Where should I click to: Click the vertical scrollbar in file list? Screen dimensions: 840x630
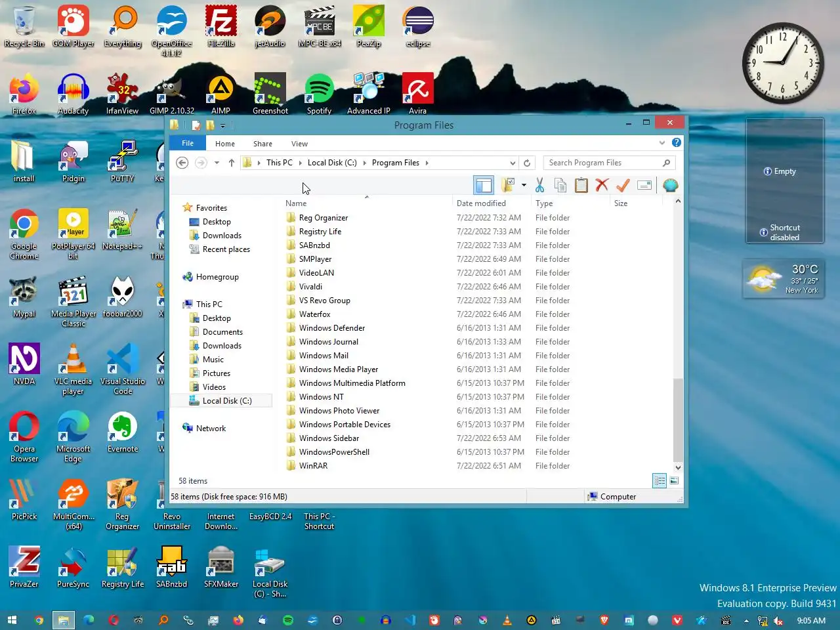tap(678, 420)
